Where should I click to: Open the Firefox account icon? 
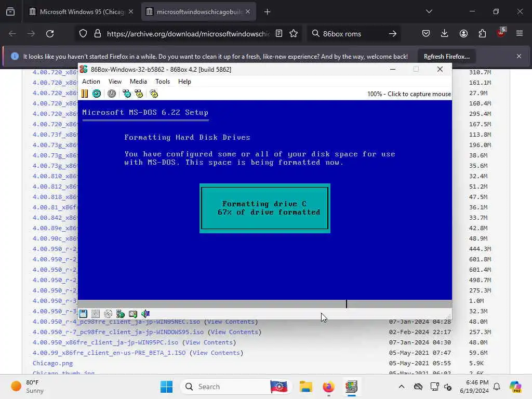coord(463,34)
